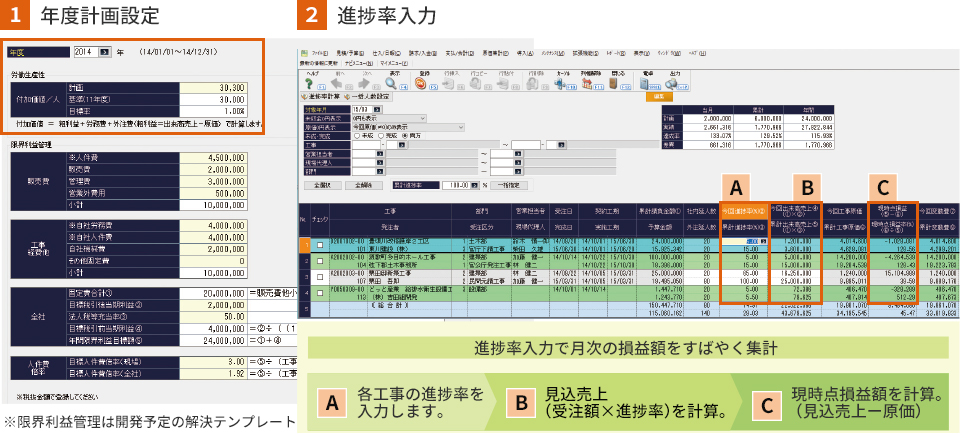960x434 pixels.
Task: Tick the checkbox in table row 3
Action: (x=320, y=277)
